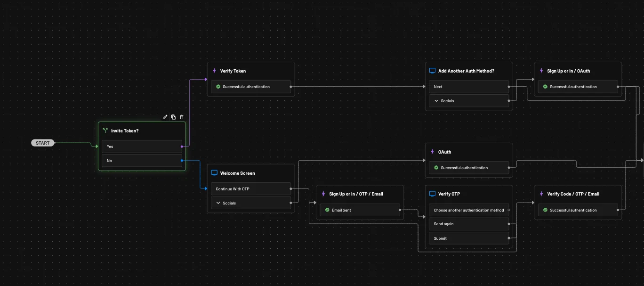Click the Sign Up or In / OAuth title
This screenshot has width=644, height=286.
569,71
